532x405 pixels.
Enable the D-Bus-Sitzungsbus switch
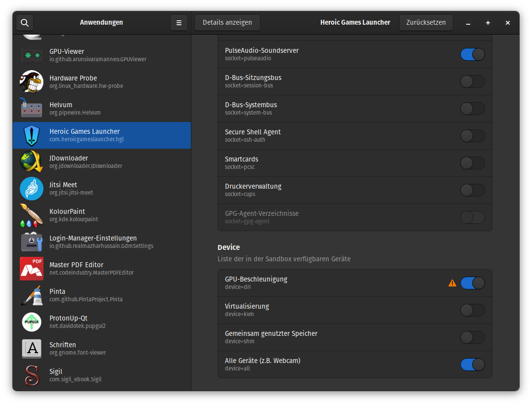(x=472, y=81)
